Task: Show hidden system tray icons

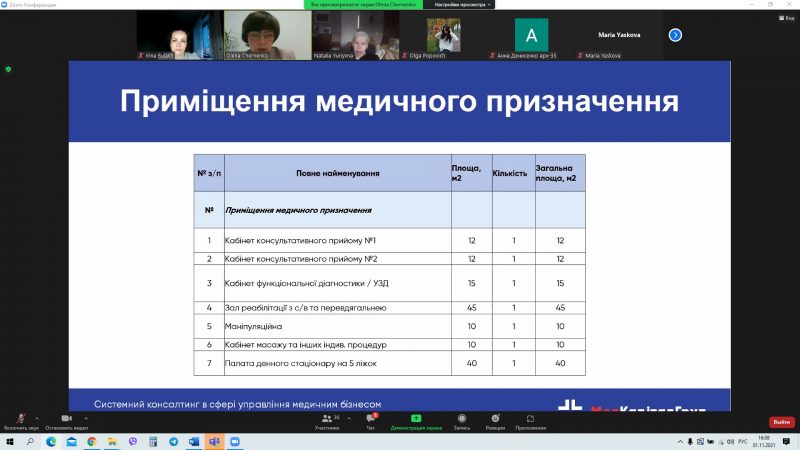Action: click(x=680, y=442)
